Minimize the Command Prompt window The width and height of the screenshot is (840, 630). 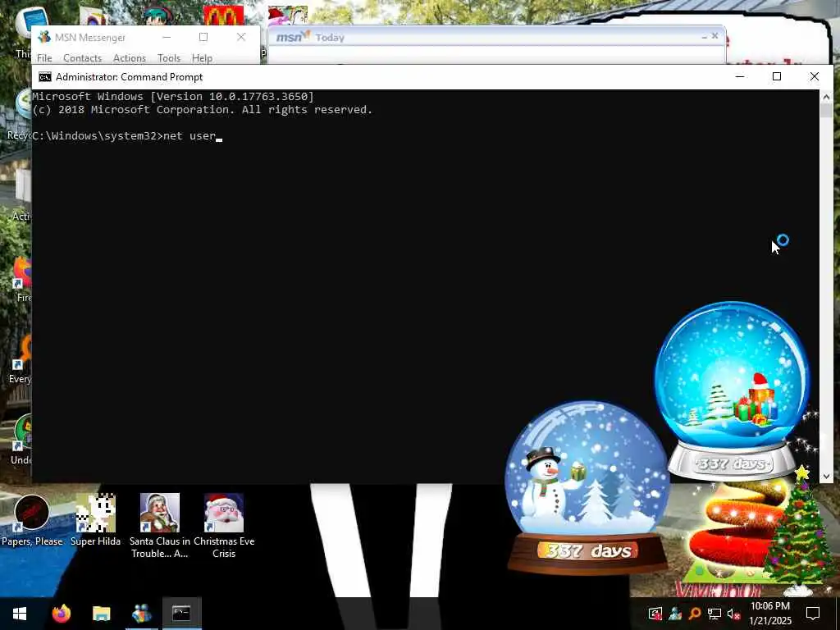click(740, 76)
